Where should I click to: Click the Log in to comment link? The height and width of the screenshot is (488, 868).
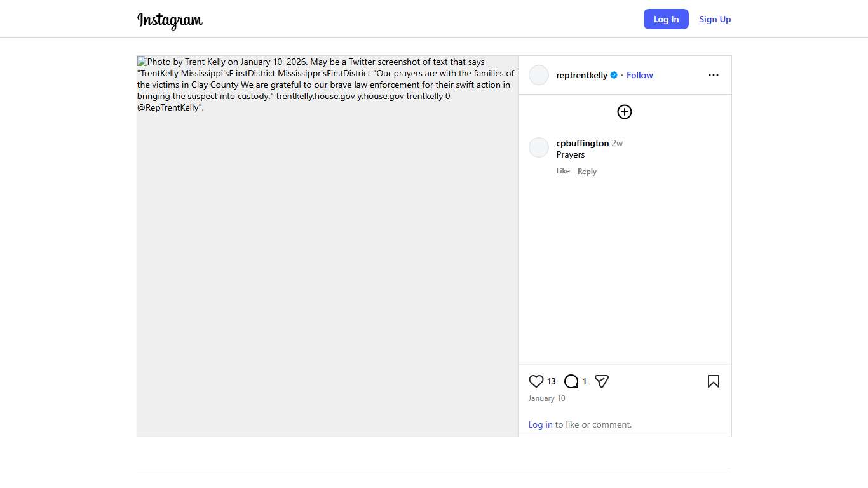(x=540, y=424)
